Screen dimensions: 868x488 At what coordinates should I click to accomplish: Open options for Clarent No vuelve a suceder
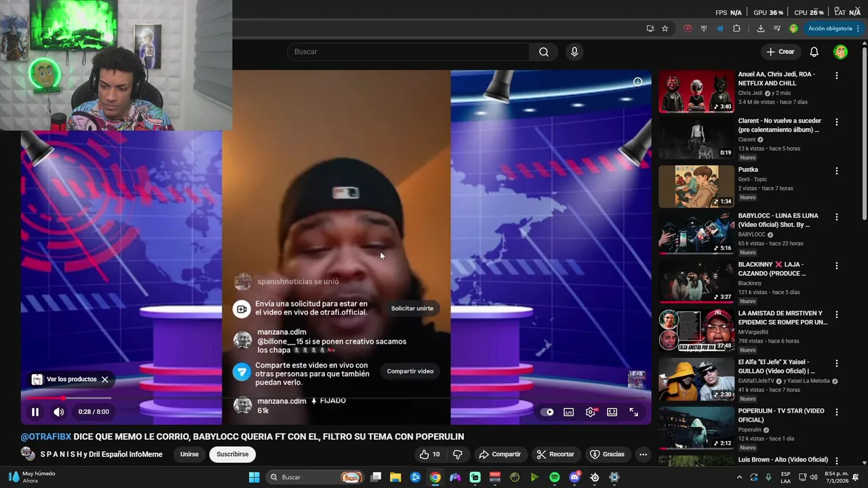click(837, 123)
